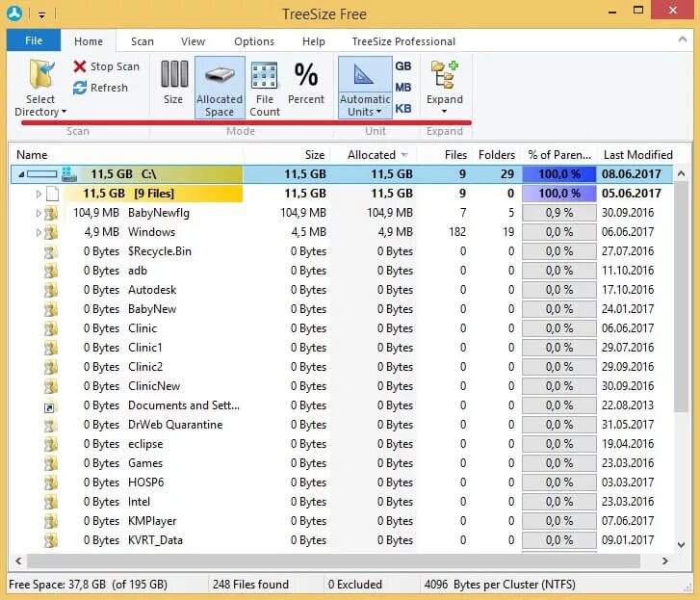Expand the Windows folder node
Image resolution: width=700 pixels, height=600 pixels.
(39, 233)
